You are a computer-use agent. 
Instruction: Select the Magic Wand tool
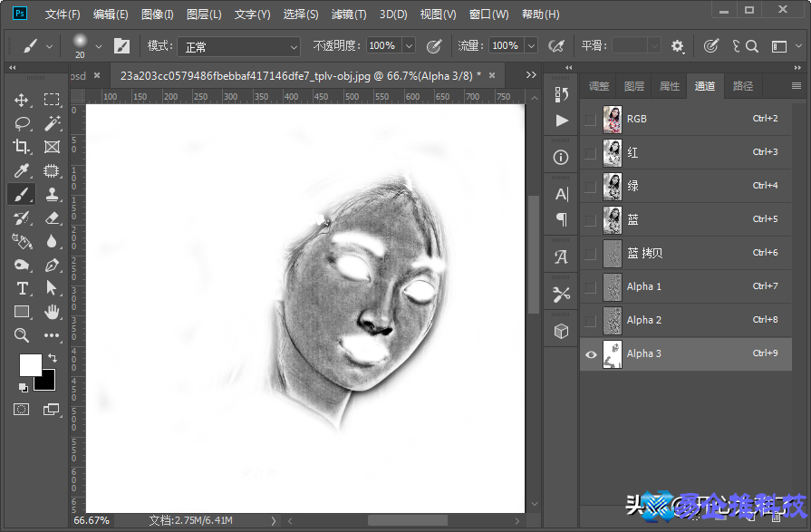(52, 123)
